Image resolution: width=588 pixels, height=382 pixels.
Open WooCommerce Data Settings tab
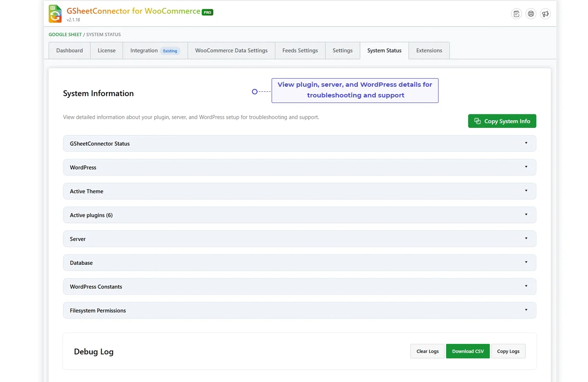(231, 50)
